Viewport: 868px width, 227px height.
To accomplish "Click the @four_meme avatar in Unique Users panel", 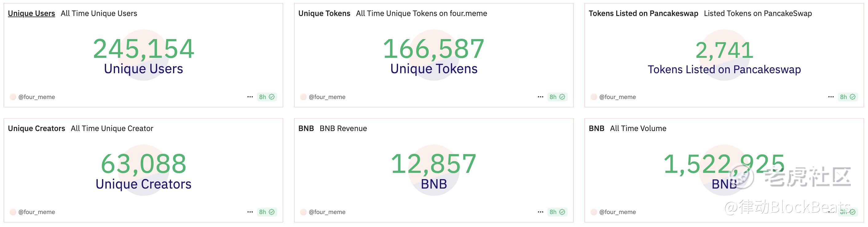I will click(x=13, y=97).
